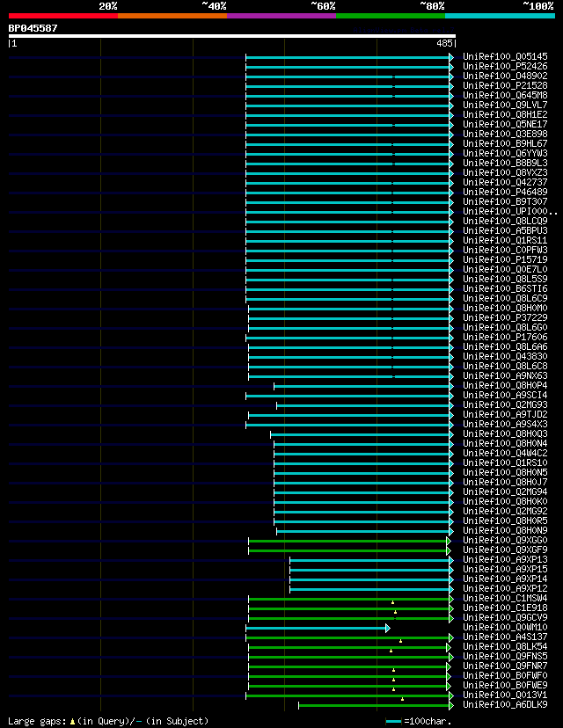Click the cyan ~100% legend segment

click(x=501, y=16)
